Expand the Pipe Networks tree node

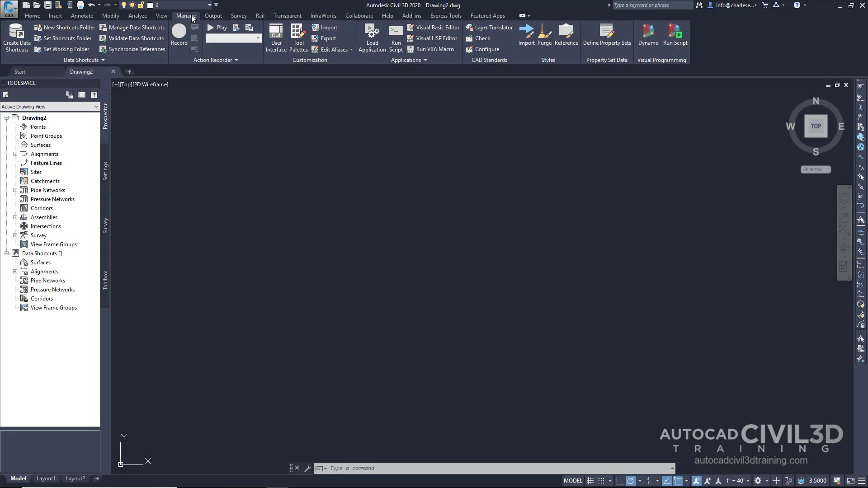[15, 190]
